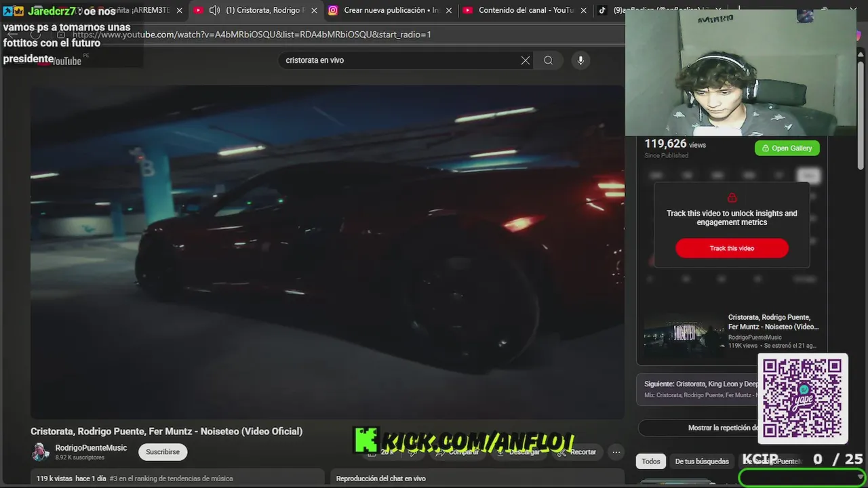Click the video title Noiseteo (Video Oficial)
The width and height of the screenshot is (868, 488).
167,431
